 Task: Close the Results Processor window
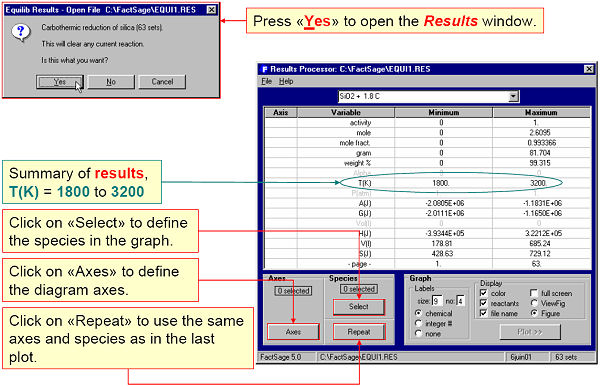[x=589, y=69]
